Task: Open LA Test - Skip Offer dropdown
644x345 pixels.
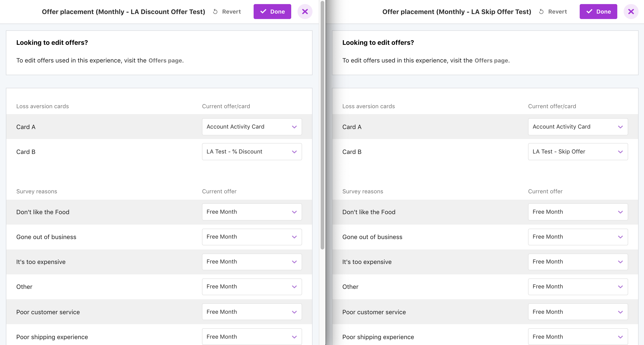Action: (578, 152)
